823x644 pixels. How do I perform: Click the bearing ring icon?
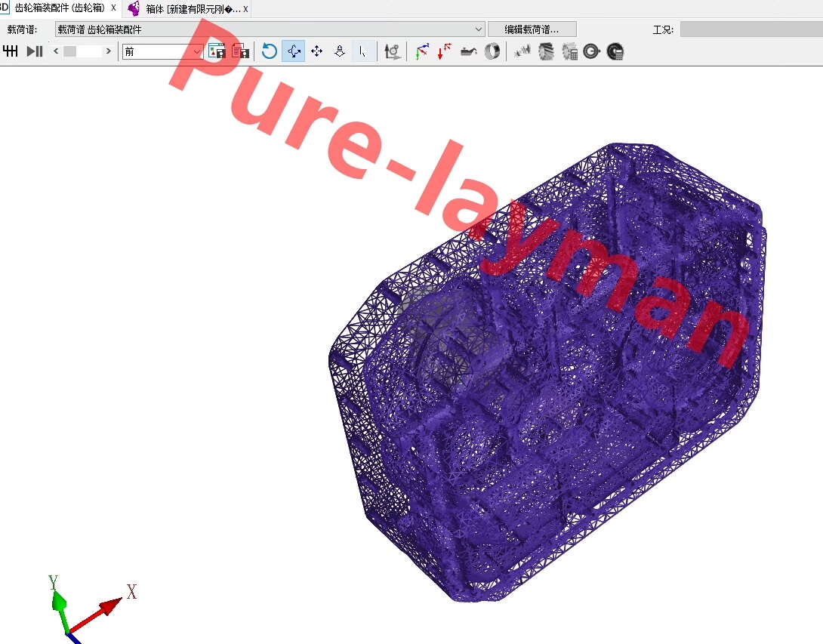(x=492, y=51)
